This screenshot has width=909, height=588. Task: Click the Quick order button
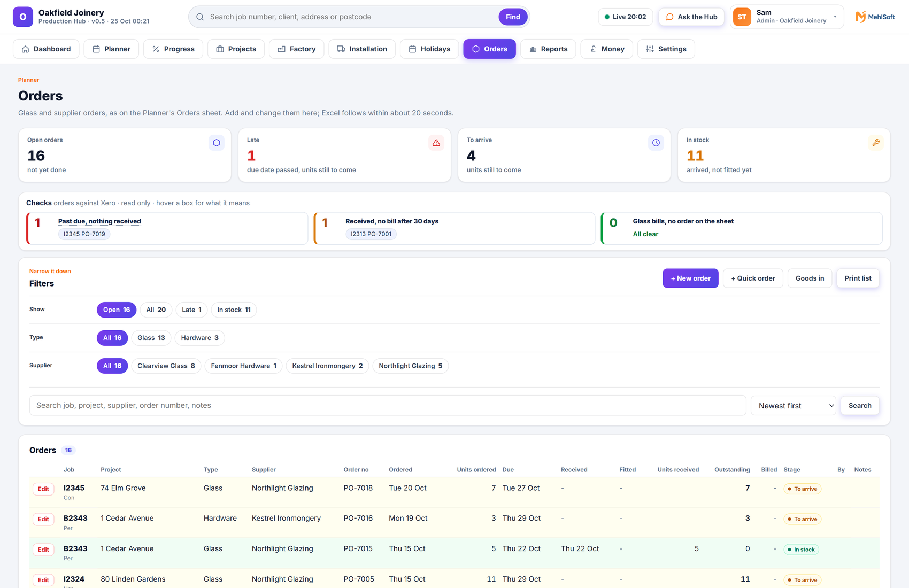tap(753, 278)
